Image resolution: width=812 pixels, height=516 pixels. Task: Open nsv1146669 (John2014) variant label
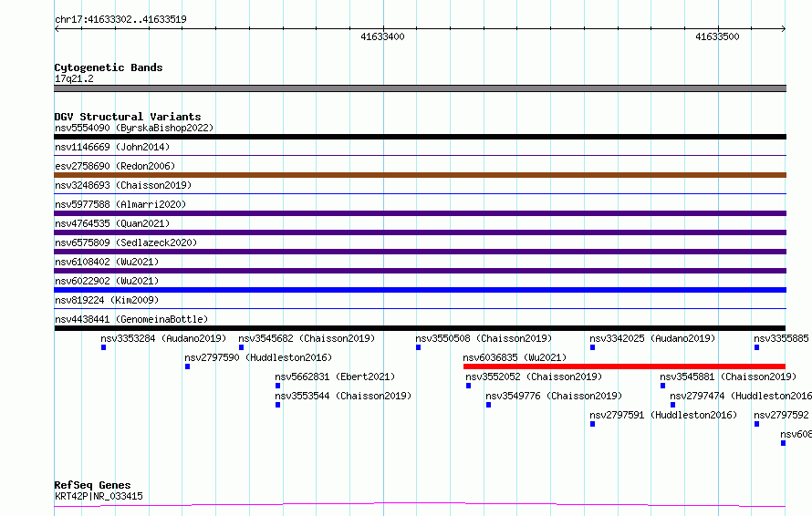[x=112, y=147]
